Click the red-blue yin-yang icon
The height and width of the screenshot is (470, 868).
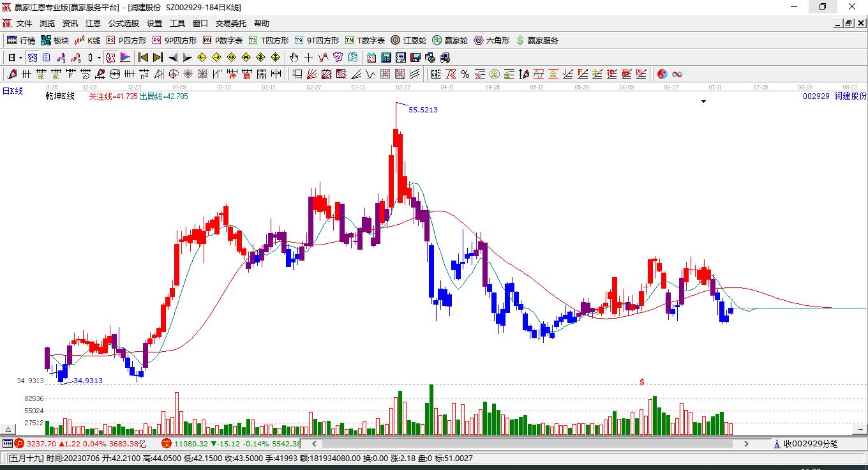click(x=662, y=74)
